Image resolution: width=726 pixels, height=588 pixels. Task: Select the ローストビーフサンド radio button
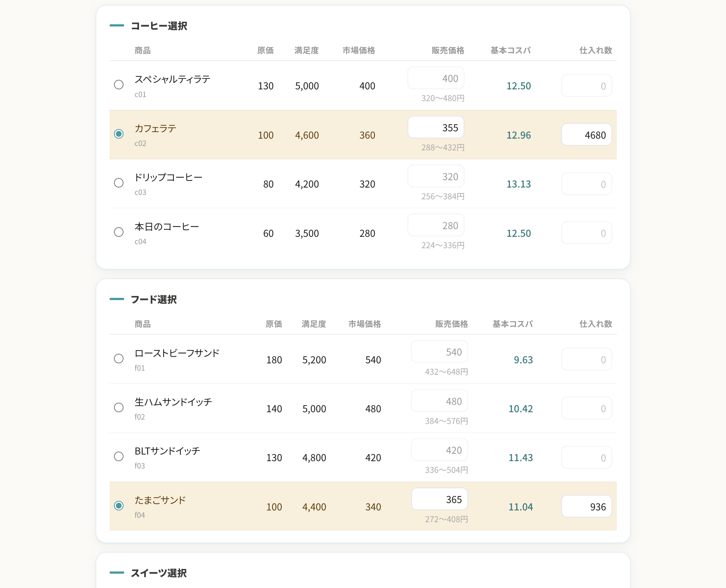pos(118,359)
